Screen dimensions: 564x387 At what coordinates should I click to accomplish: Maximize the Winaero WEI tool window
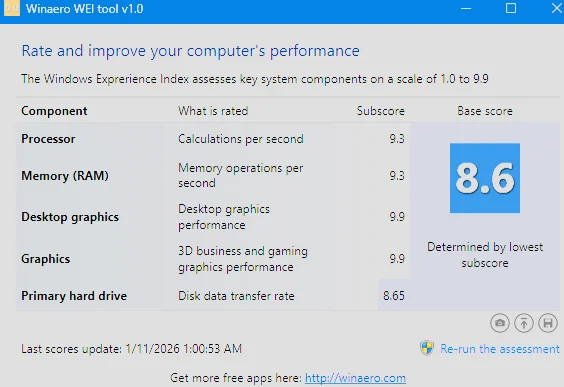click(511, 8)
